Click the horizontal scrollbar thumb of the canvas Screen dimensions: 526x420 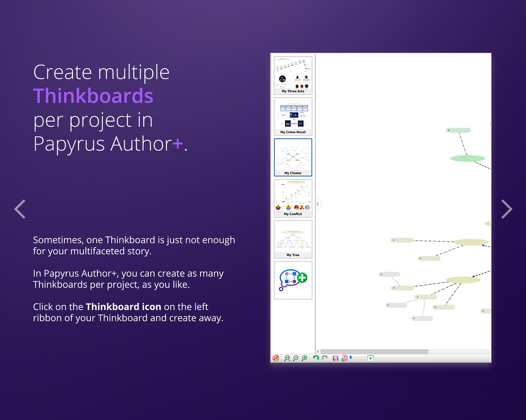click(x=374, y=351)
